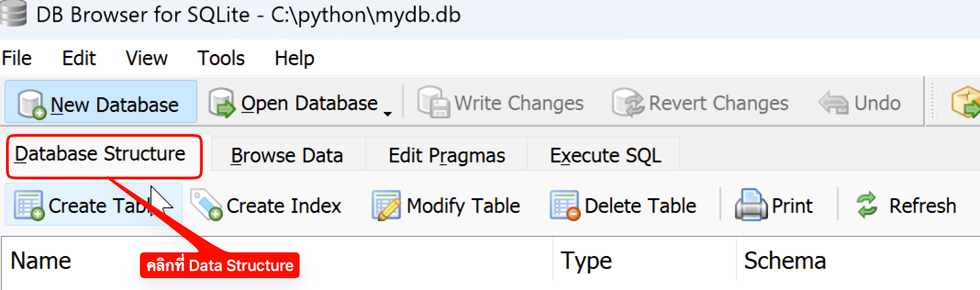The height and width of the screenshot is (290, 980).
Task: Click the Revert Changes icon
Action: [x=627, y=103]
